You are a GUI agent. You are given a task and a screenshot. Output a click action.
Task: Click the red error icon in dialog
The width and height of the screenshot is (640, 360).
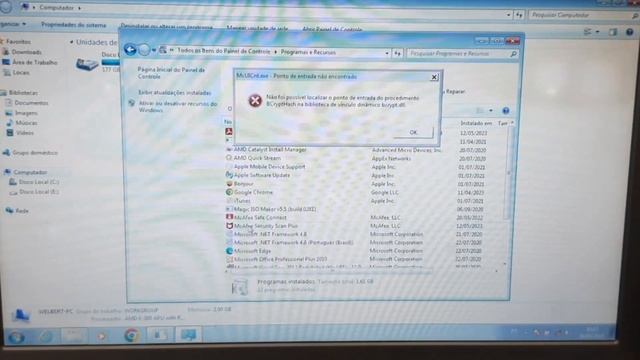(255, 100)
